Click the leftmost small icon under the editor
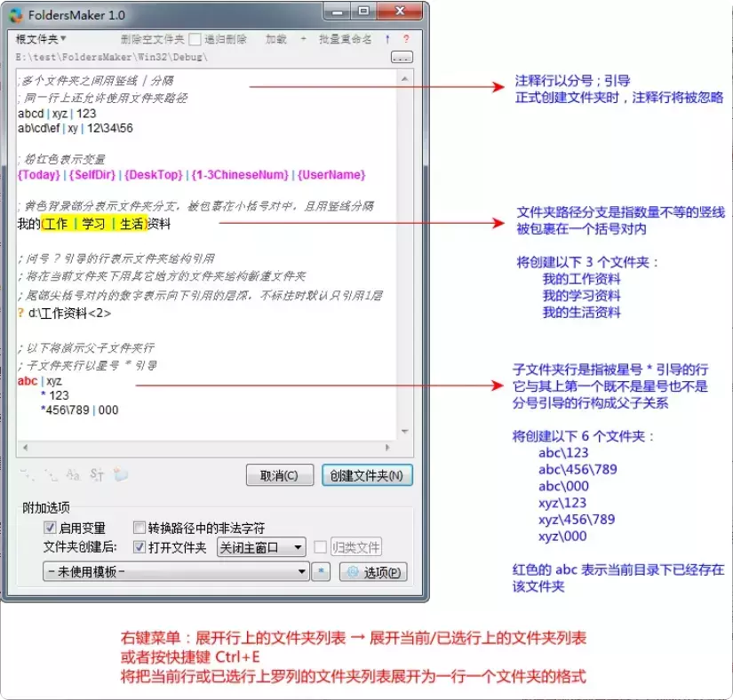The width and height of the screenshot is (733, 700). click(x=26, y=474)
